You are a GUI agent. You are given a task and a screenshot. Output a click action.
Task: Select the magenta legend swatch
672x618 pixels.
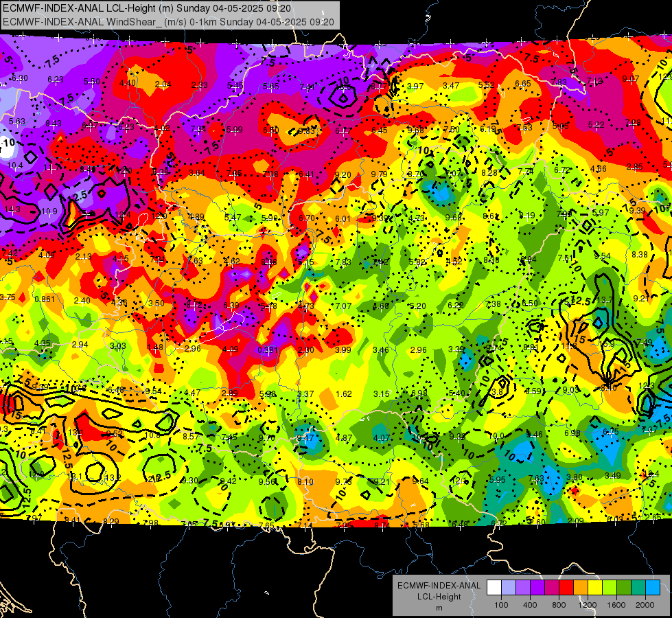[x=552, y=588]
